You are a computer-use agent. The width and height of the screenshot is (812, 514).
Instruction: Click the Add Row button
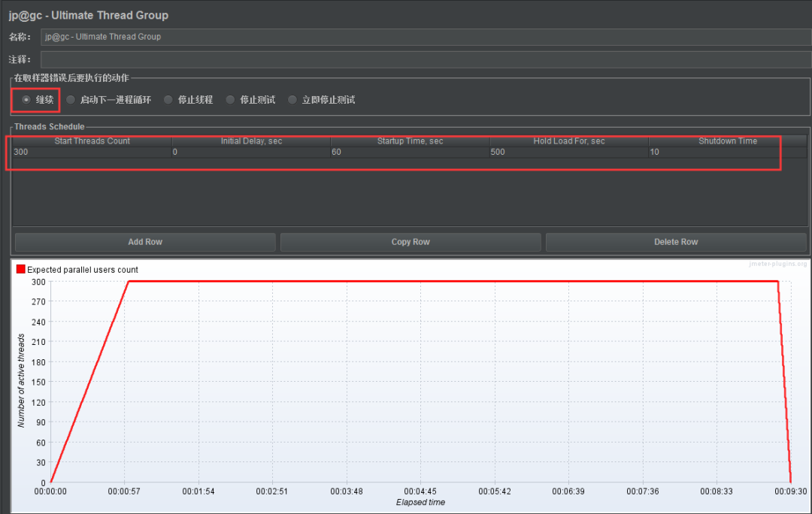[x=145, y=242]
